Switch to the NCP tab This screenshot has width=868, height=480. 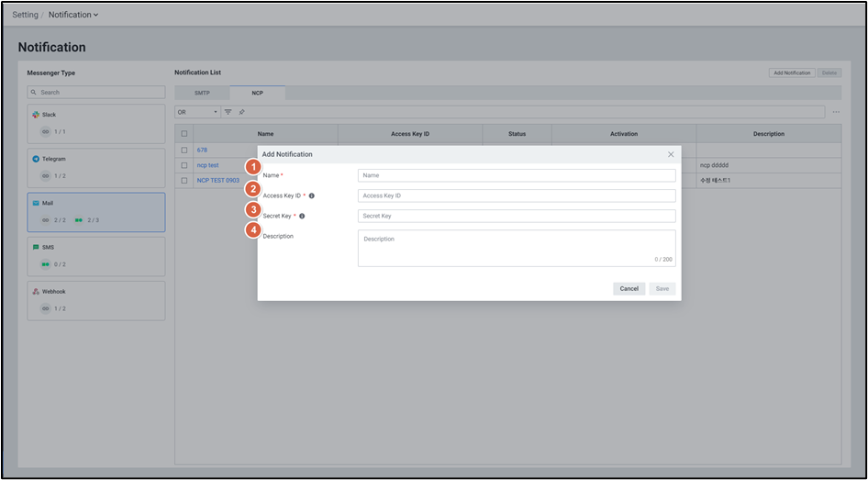tap(257, 93)
